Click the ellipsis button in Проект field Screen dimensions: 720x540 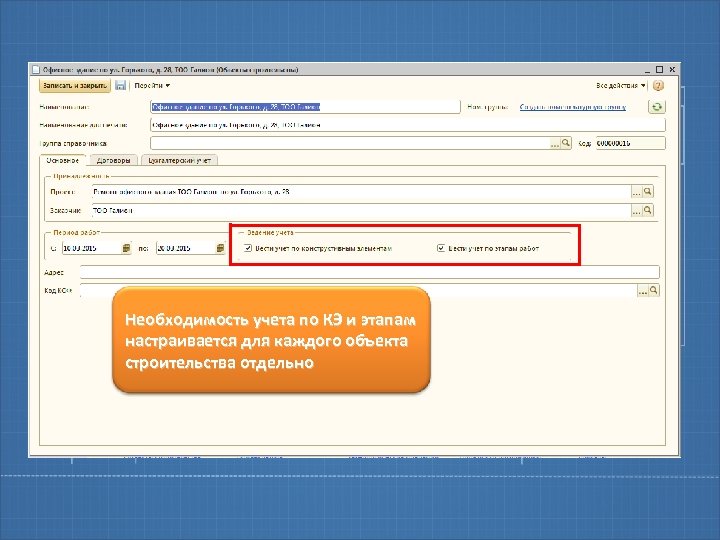(636, 192)
